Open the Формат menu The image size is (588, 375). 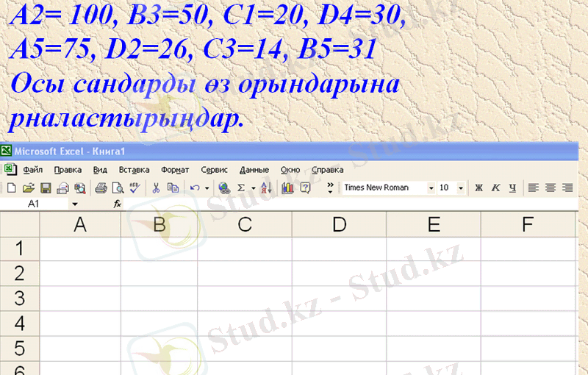click(175, 169)
